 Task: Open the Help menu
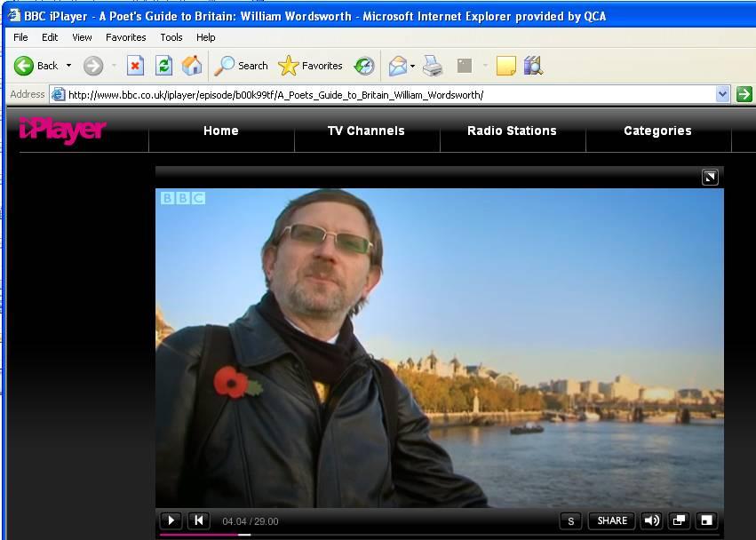[205, 37]
